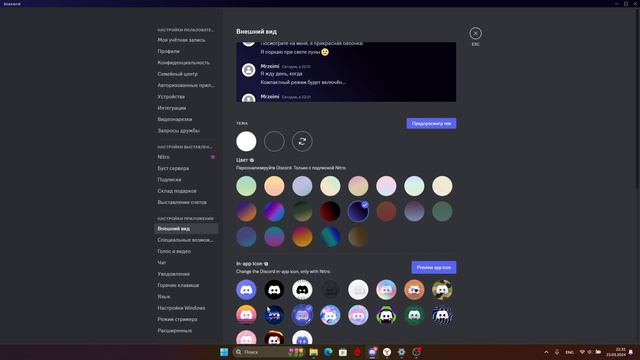Open Windows Start menu
Image resolution: width=640 pixels, height=360 pixels.
pos(224,352)
